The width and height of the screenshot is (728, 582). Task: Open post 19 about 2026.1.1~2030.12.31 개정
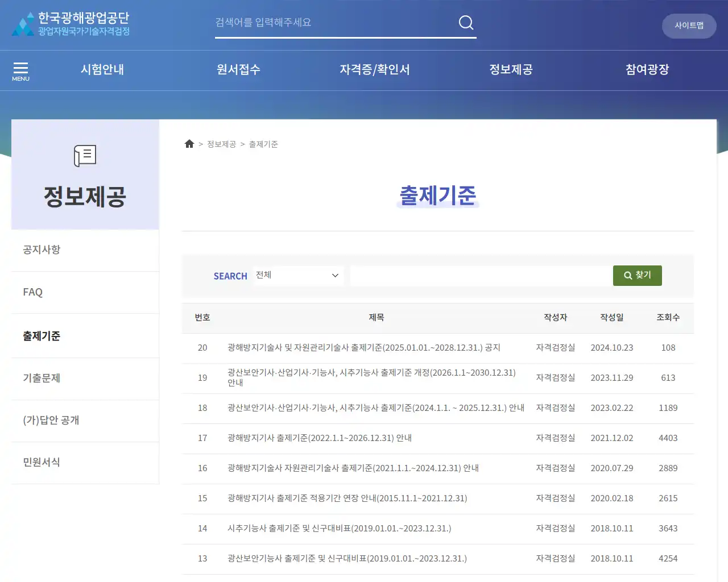[x=371, y=377]
